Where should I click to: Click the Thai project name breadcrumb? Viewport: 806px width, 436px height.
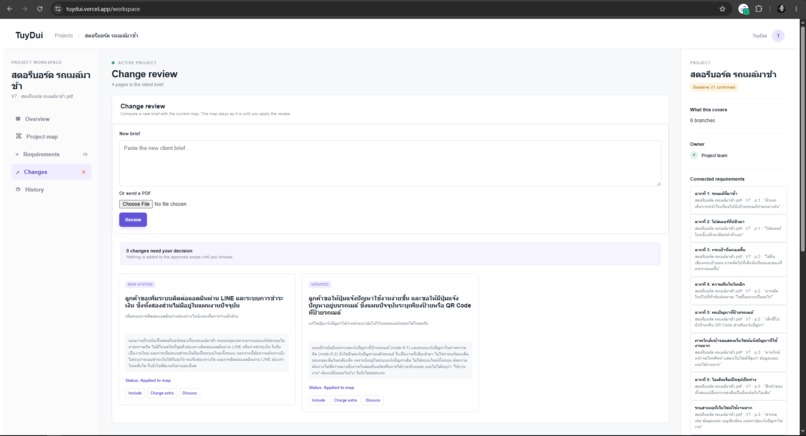coord(111,35)
